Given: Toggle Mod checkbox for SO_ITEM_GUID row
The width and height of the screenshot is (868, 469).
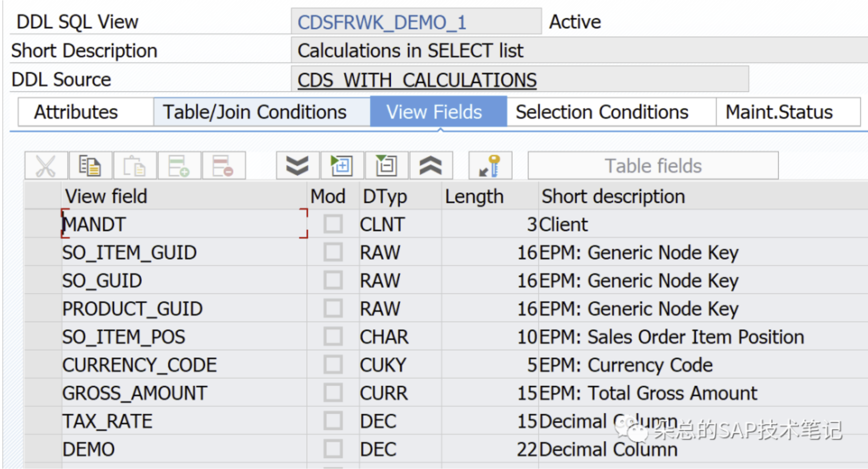Looking at the screenshot, I should (x=333, y=252).
